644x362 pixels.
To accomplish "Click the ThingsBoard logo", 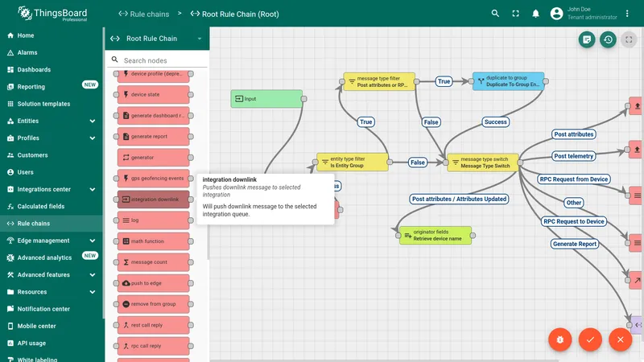I will point(52,14).
